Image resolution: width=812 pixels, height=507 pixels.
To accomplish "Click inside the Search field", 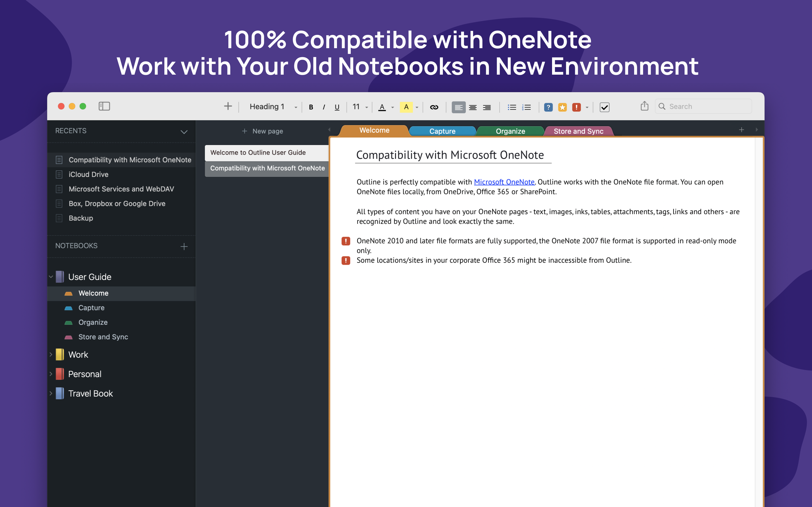I will (703, 106).
